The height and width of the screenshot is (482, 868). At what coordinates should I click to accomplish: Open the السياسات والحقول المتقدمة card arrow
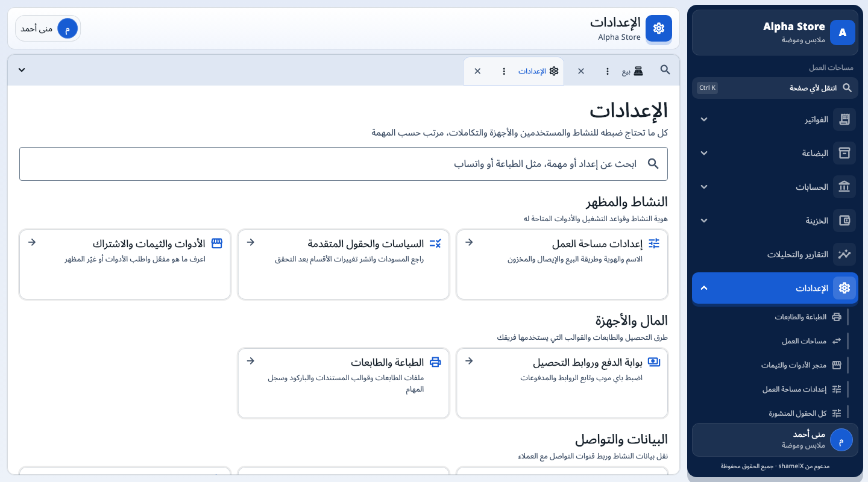[251, 242]
